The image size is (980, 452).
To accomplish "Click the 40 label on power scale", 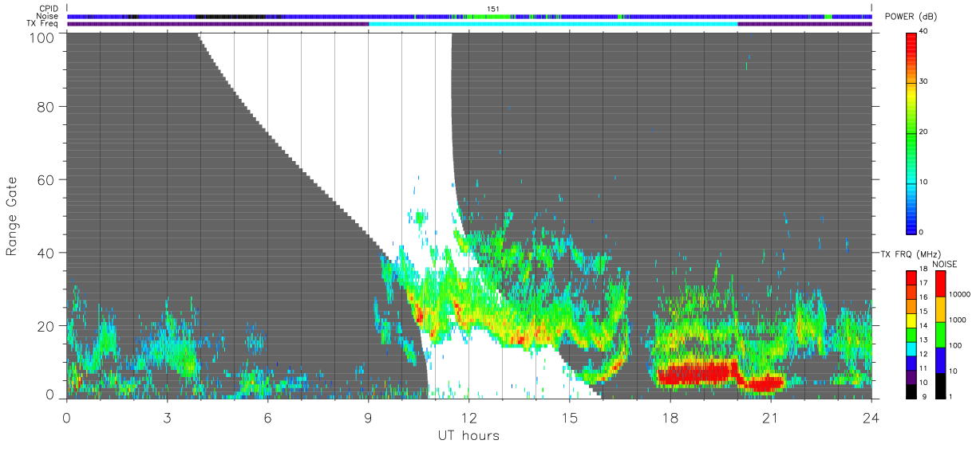I will point(923,32).
